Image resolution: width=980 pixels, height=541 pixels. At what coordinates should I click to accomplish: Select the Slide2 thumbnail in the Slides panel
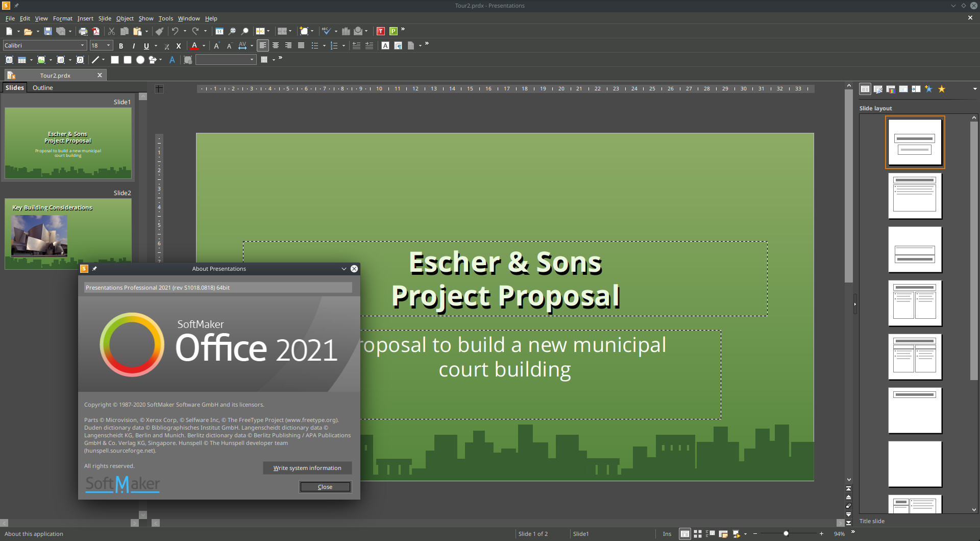[68, 233]
